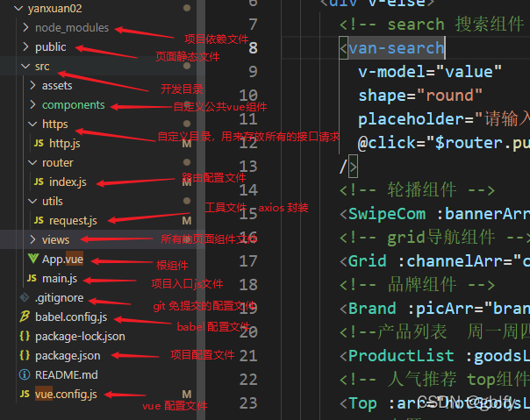Click the modified dot beside yanxuan02
The width and height of the screenshot is (530, 420).
coord(187,8)
